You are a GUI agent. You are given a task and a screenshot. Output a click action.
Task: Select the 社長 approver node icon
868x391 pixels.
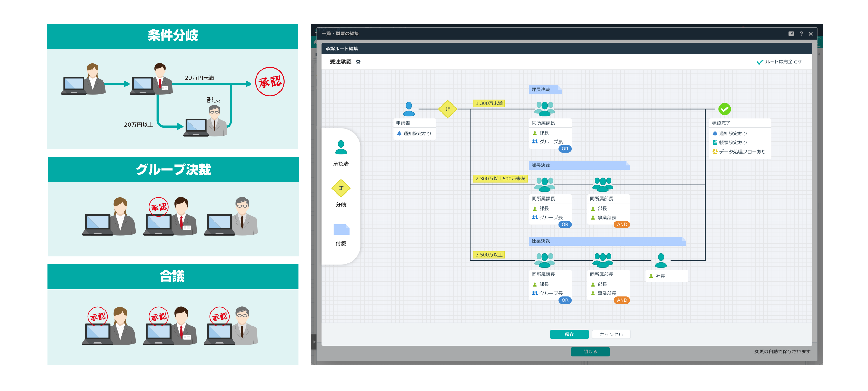[x=661, y=260]
